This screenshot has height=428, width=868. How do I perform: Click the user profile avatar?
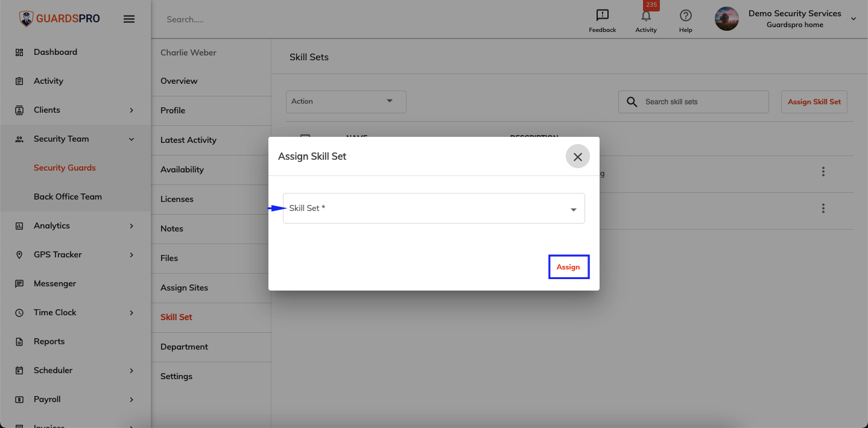pyautogui.click(x=727, y=19)
